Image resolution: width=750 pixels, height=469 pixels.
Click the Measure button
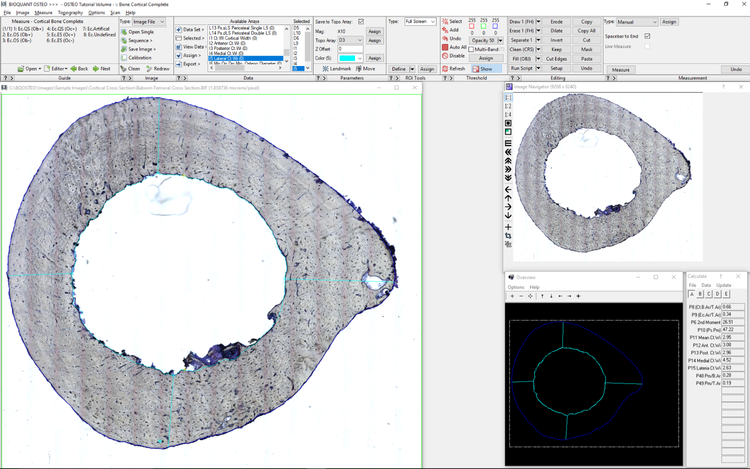[621, 70]
